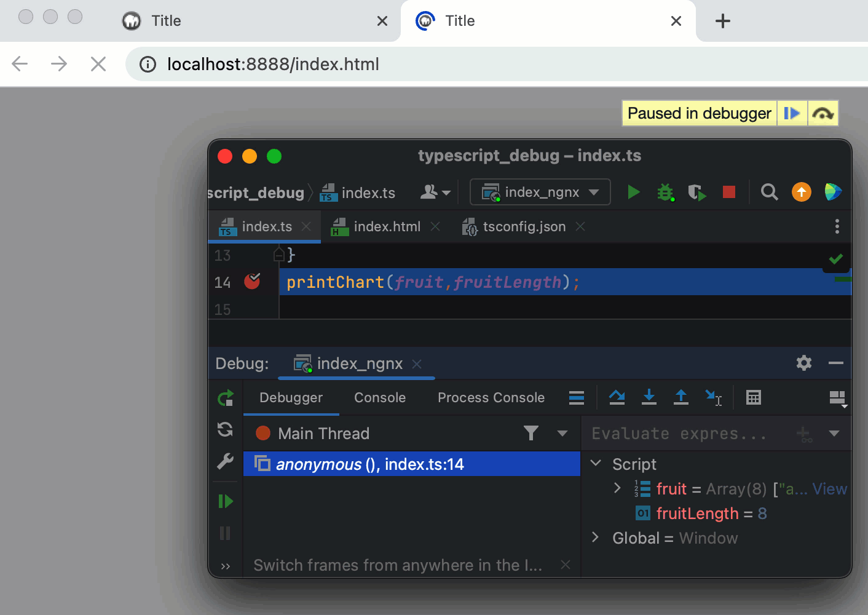Step out of the current frame

681,397
